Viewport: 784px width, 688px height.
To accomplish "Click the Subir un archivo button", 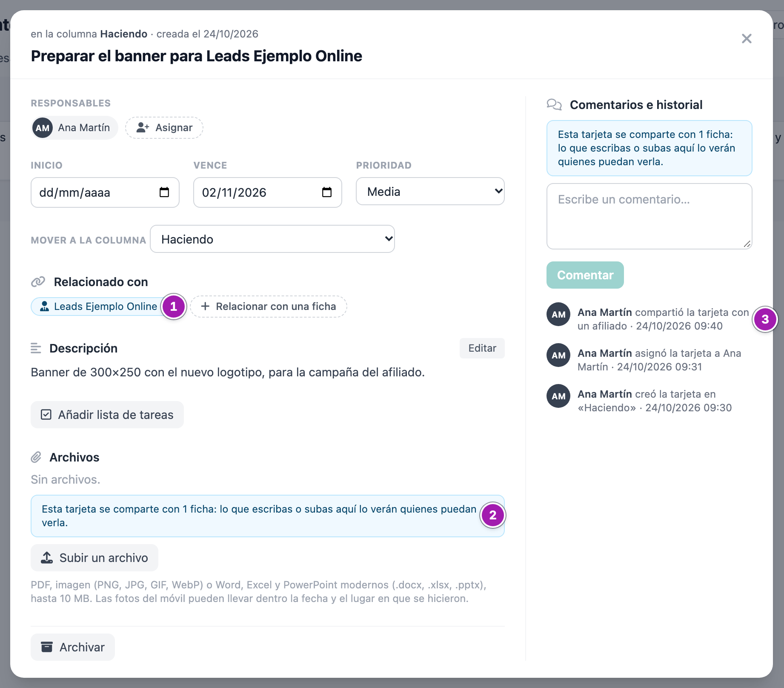I will (x=94, y=558).
